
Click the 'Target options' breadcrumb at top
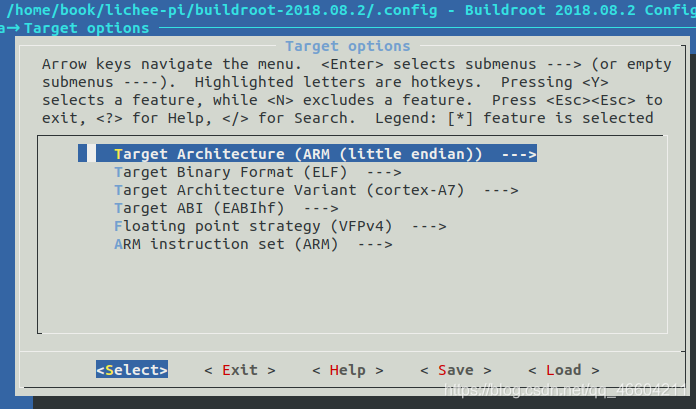(87, 28)
